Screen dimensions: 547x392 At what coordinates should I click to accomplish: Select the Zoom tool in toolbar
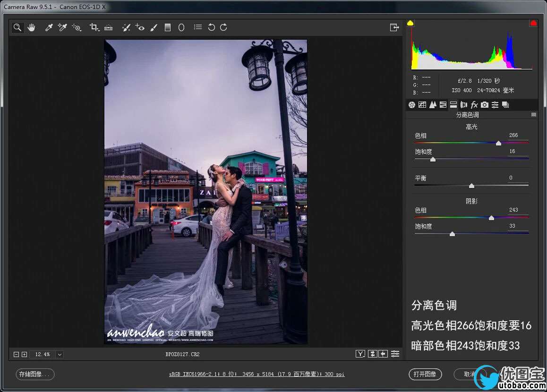17,27
